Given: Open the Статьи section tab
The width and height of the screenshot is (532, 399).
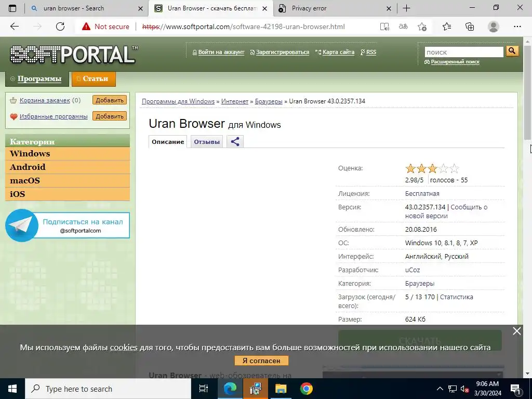Looking at the screenshot, I should [94, 79].
